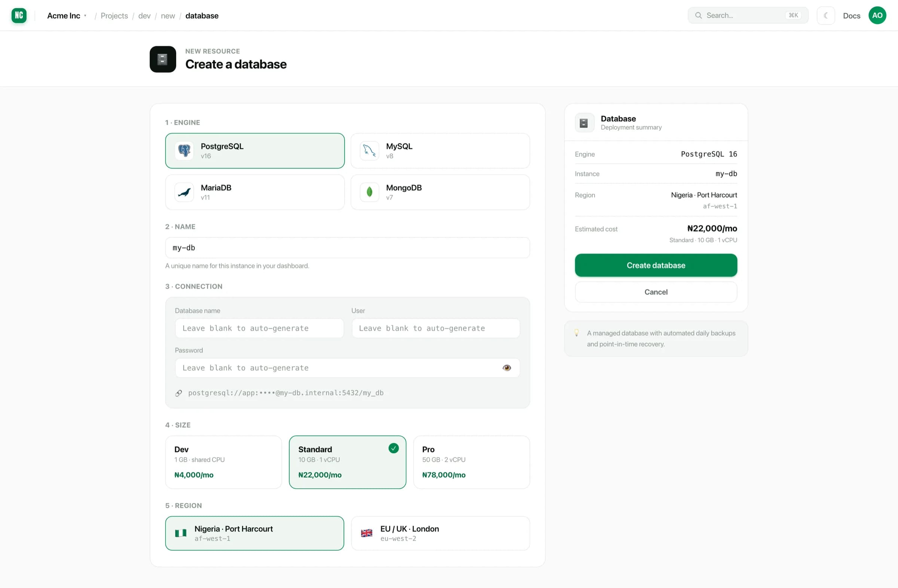Open the dev breadcrumb link
The image size is (898, 588).
click(144, 15)
